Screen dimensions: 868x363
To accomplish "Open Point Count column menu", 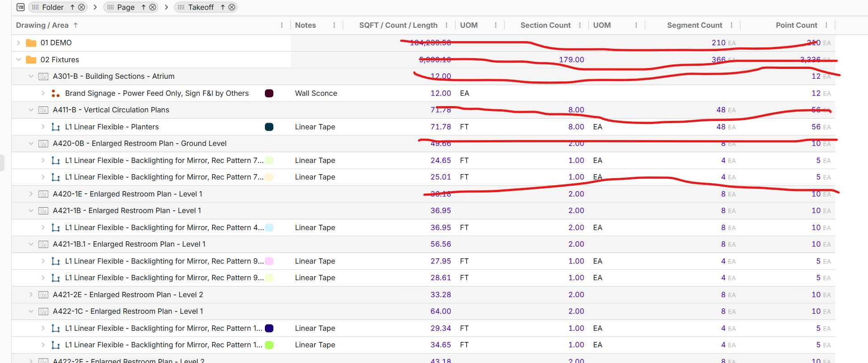I will 826,26.
